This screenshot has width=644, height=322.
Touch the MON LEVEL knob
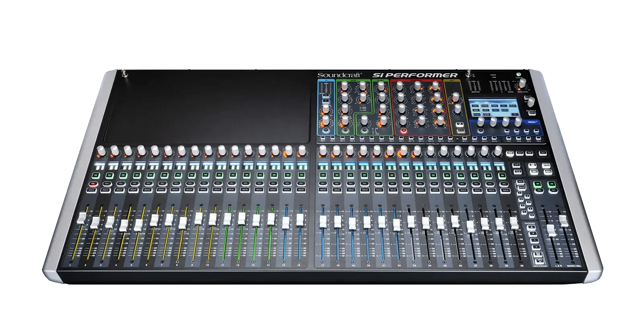coord(522,83)
